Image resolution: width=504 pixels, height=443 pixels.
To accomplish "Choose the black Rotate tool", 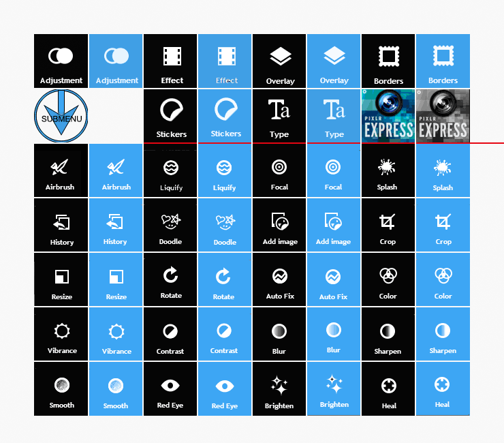I will [x=170, y=279].
